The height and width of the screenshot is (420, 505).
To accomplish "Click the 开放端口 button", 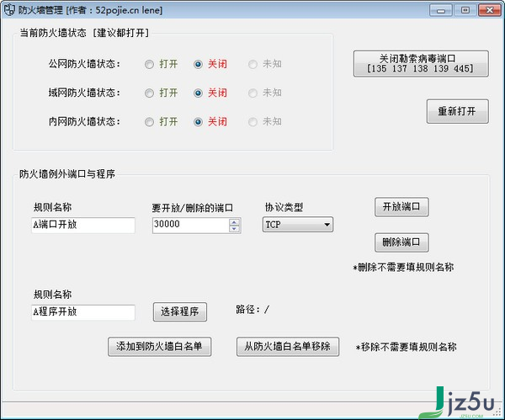I will [x=401, y=207].
